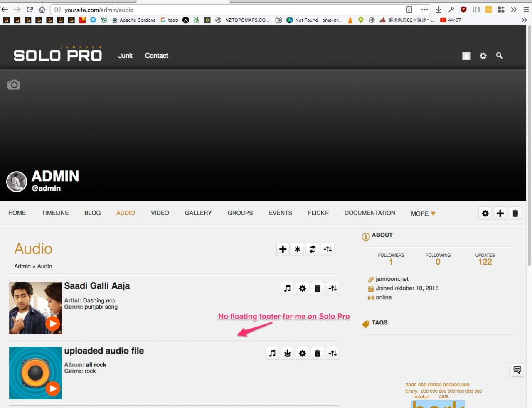532x408 pixels.
Task: Click the gear icon in top header
Action: [483, 56]
